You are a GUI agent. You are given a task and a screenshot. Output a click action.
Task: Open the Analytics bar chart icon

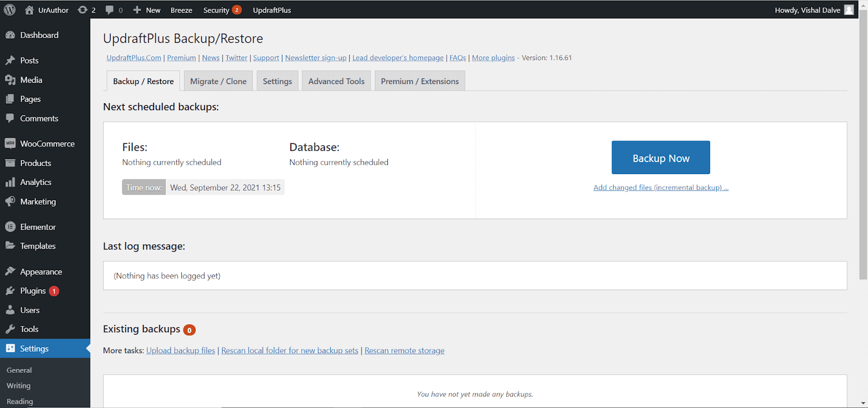tap(10, 182)
